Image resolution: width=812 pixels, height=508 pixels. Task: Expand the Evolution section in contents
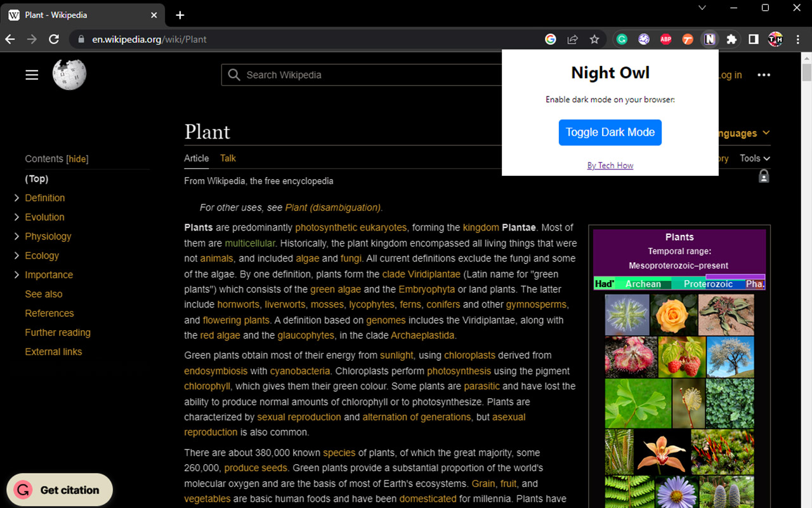click(16, 217)
